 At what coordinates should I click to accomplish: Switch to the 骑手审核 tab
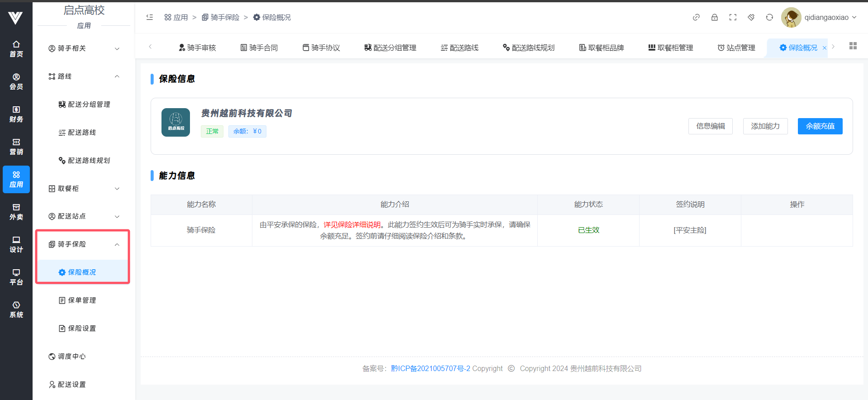coord(197,48)
